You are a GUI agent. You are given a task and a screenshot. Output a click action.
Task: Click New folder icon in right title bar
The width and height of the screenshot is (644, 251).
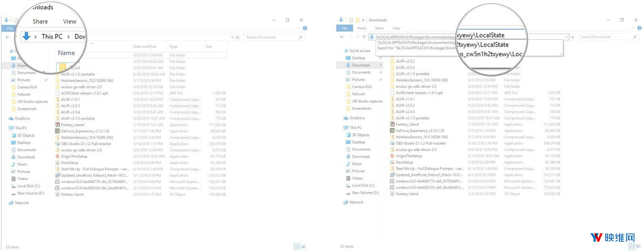coord(357,20)
